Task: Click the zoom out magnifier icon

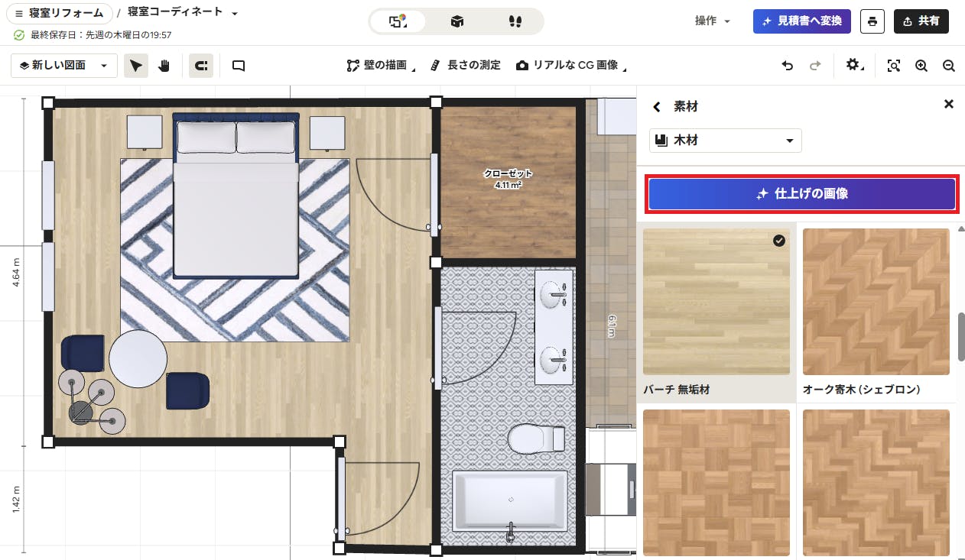Action: pos(949,66)
